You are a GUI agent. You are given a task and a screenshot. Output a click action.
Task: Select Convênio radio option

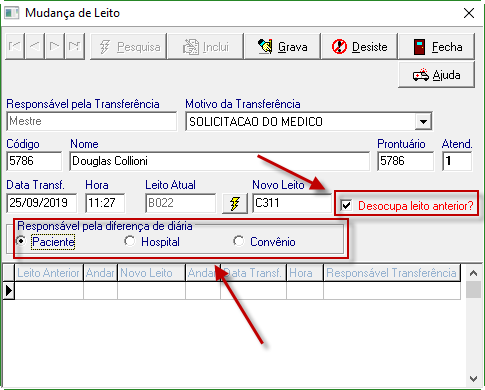238,241
